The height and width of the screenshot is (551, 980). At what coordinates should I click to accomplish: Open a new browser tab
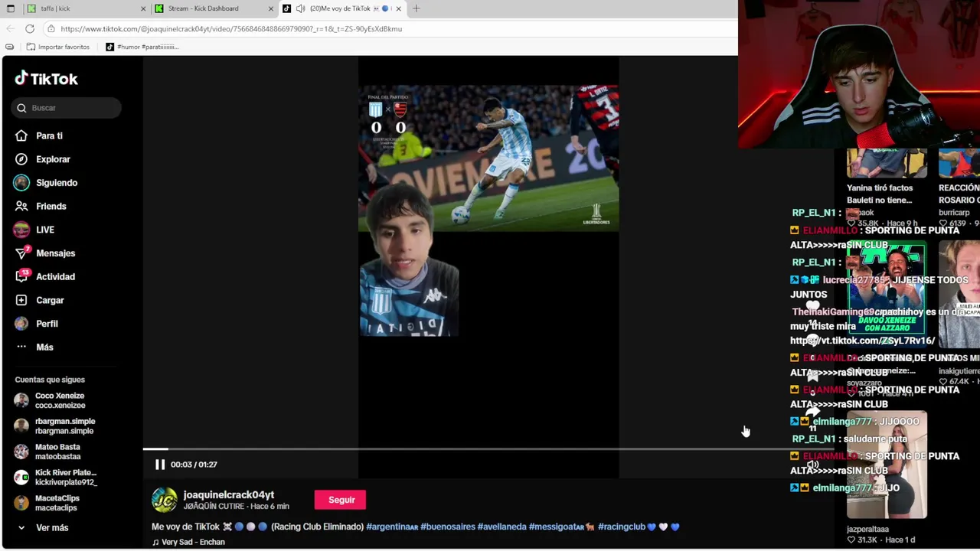416,8
